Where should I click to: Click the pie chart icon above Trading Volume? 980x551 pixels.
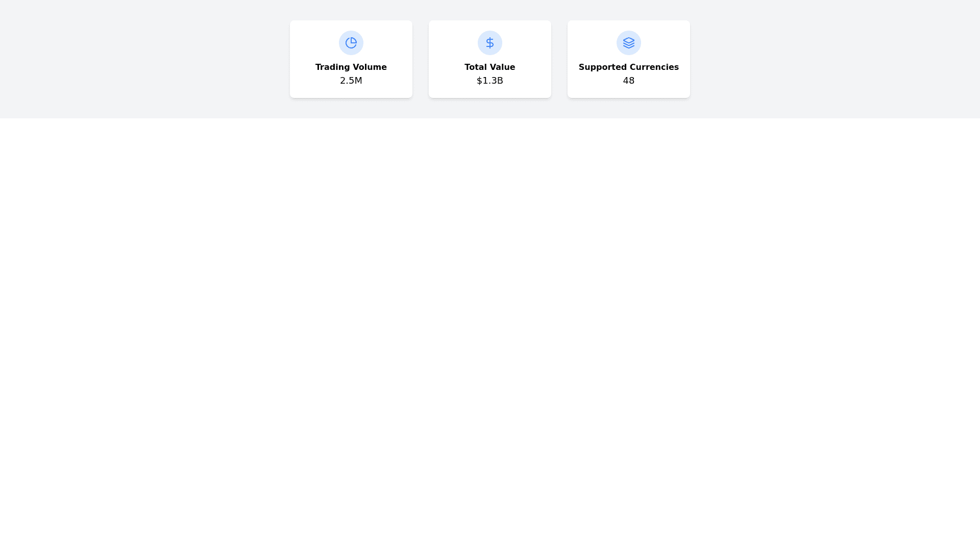point(351,43)
